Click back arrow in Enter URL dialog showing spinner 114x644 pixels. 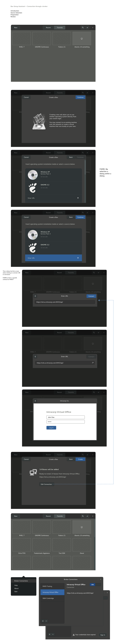[35, 357]
